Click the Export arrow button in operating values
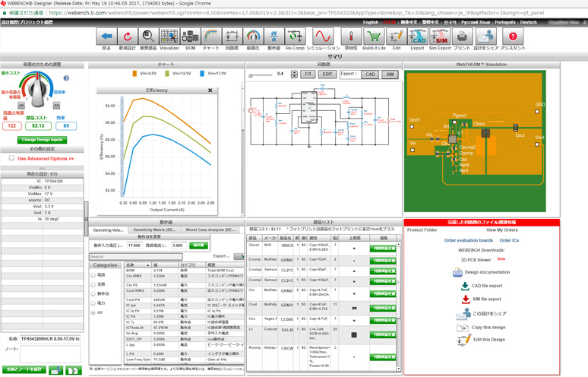588x377 pixels. coord(239,257)
